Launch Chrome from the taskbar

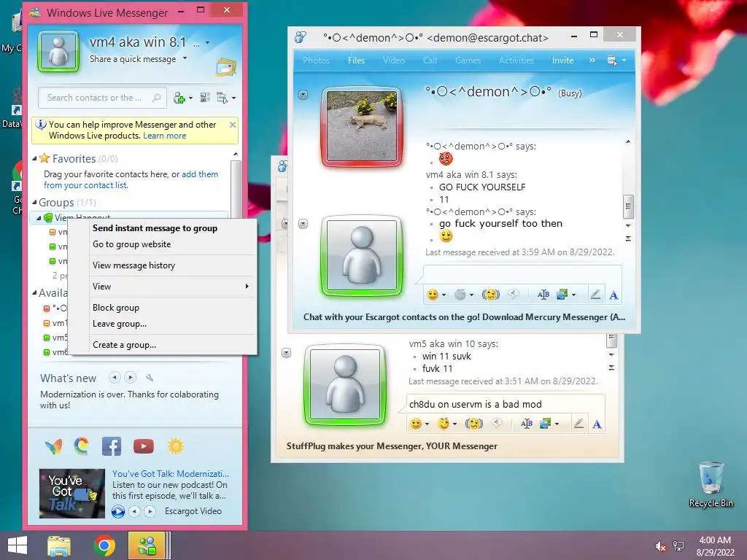pyautogui.click(x=104, y=545)
